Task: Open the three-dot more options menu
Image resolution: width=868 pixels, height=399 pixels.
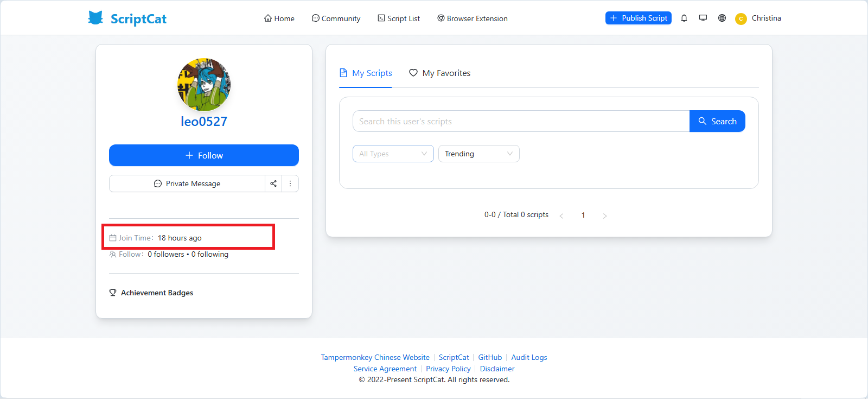Action: [290, 183]
